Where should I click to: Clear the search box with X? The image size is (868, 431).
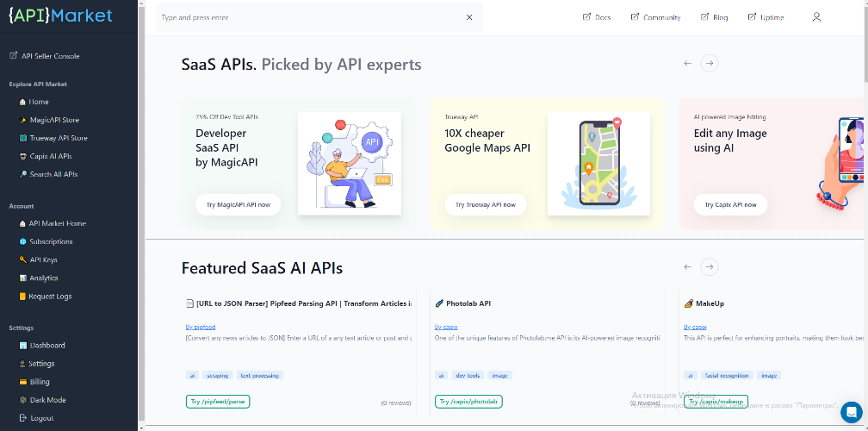469,17
